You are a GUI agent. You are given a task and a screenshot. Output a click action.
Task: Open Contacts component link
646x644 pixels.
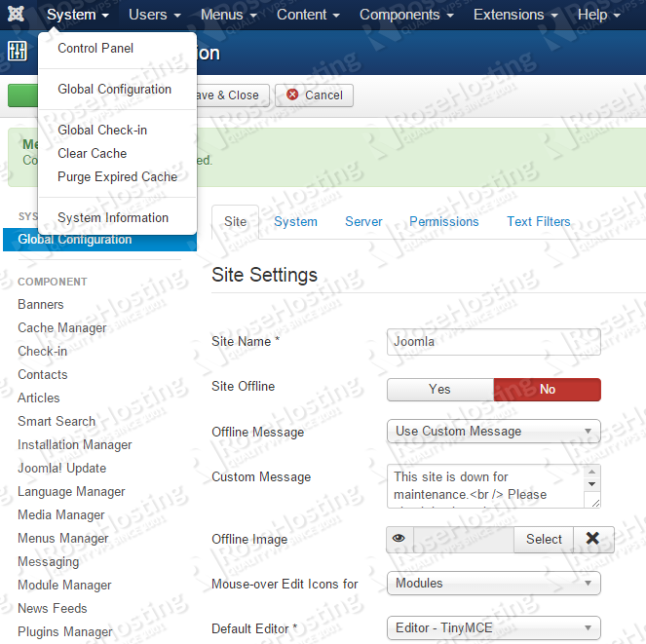pos(43,374)
